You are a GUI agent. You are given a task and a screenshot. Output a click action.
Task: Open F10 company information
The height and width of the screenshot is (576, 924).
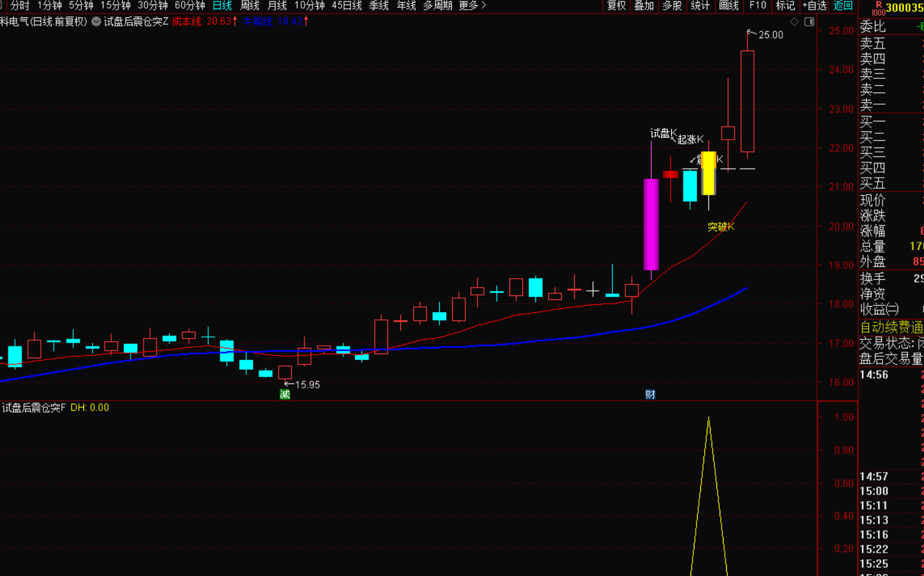[x=757, y=6]
